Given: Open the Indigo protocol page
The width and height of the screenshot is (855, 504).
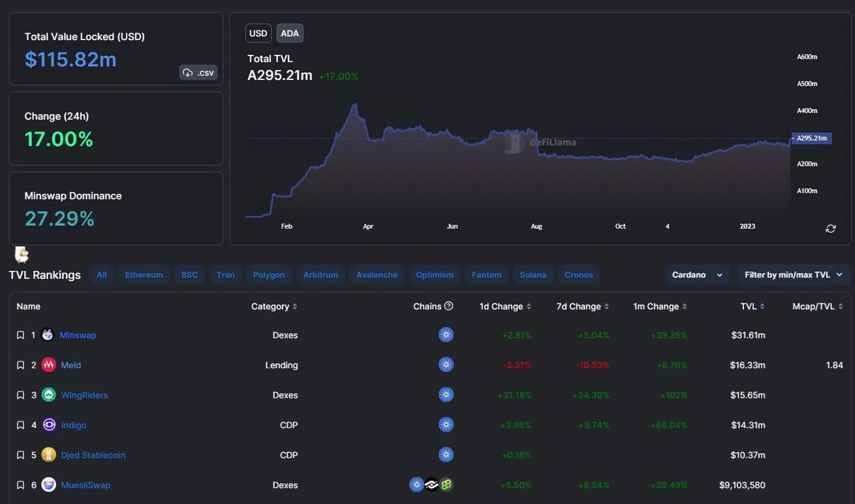Looking at the screenshot, I should [x=73, y=425].
